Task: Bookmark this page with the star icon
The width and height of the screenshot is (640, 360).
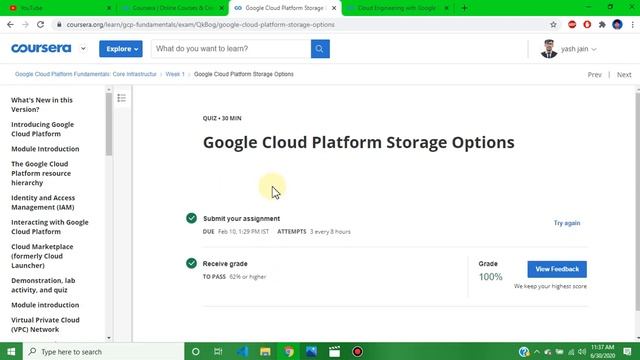Action: [553, 24]
